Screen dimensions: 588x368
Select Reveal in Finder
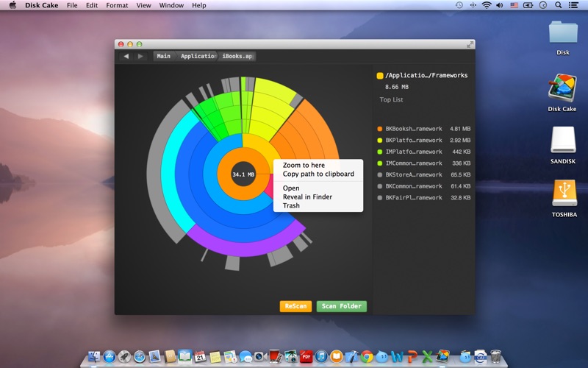point(307,197)
